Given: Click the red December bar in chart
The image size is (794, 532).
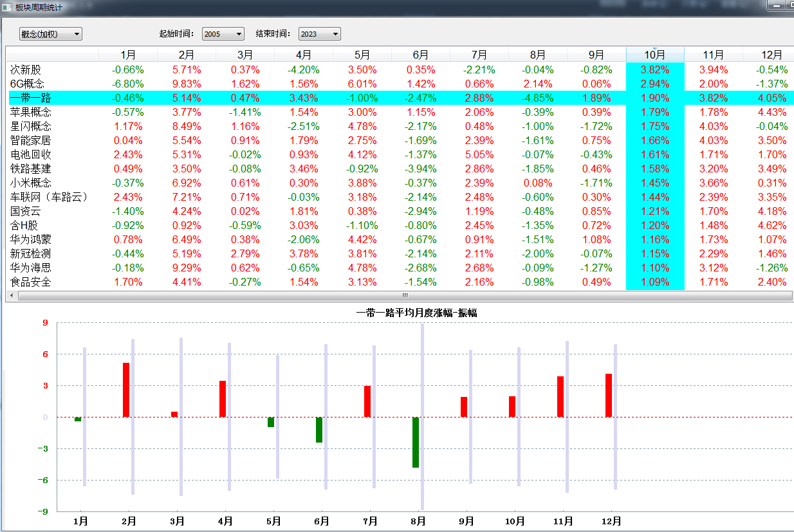Looking at the screenshot, I should click(609, 396).
